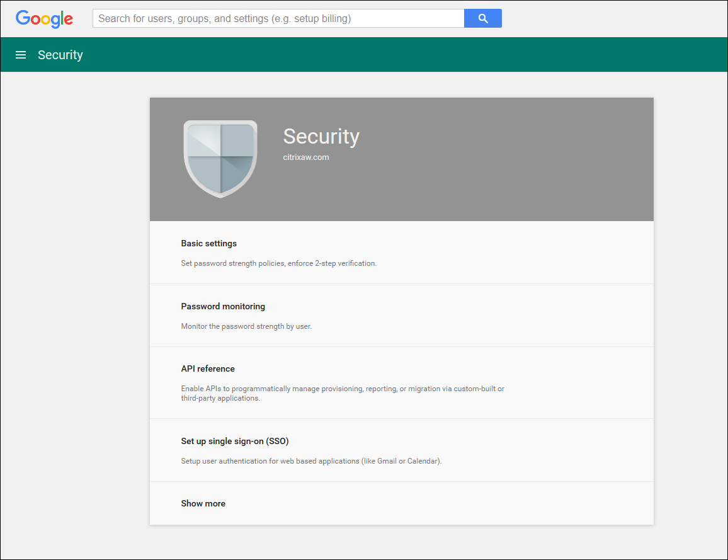728x560 pixels.
Task: Focus the search for users and groups field
Action: click(278, 18)
